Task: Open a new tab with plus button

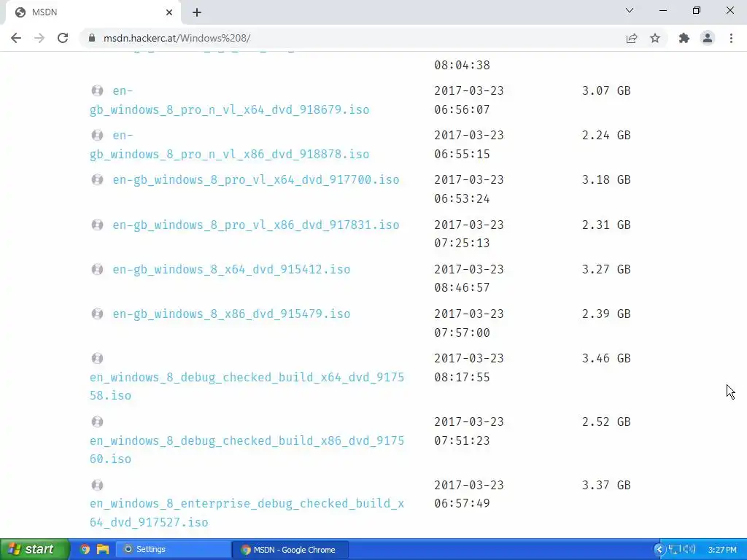Action: click(197, 12)
